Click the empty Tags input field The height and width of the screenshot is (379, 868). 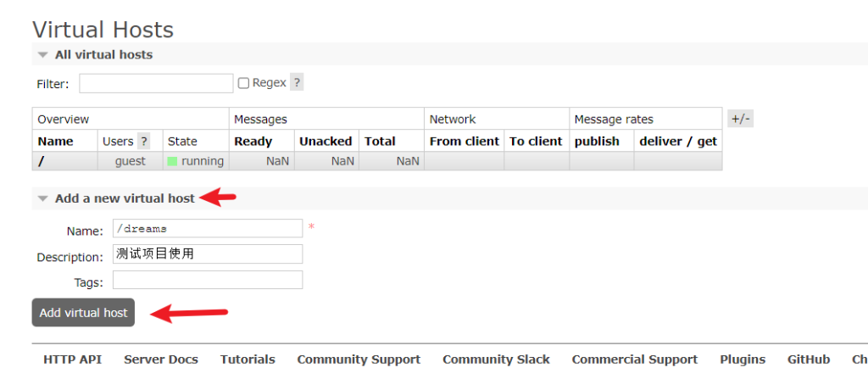(x=207, y=280)
